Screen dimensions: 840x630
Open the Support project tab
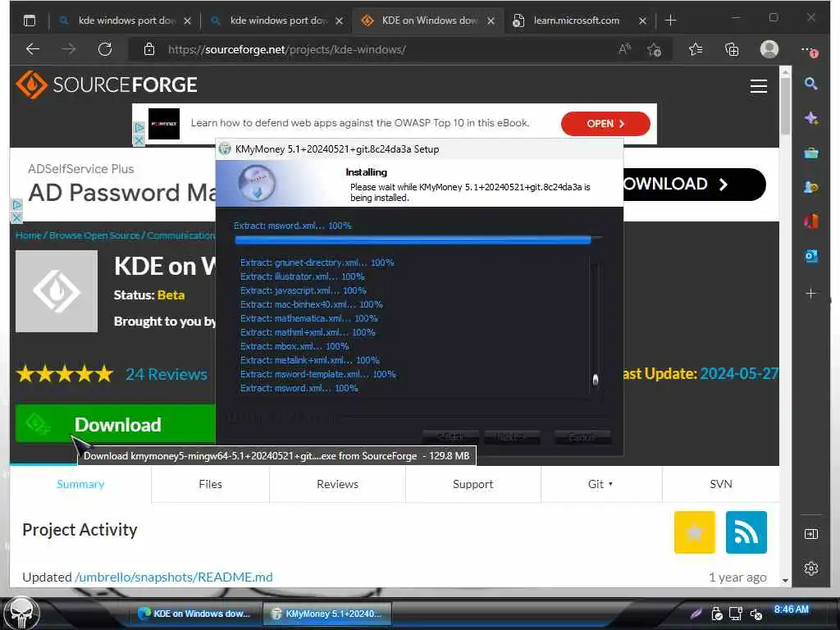tap(472, 484)
